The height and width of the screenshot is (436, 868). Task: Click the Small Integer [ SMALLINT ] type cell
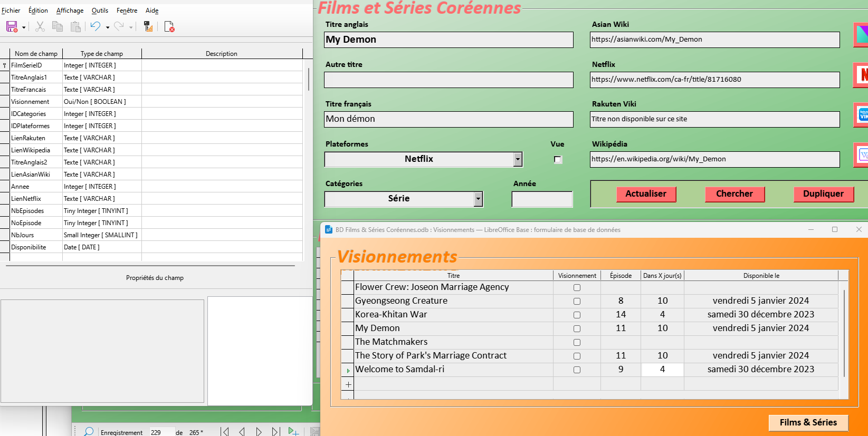[x=102, y=235]
